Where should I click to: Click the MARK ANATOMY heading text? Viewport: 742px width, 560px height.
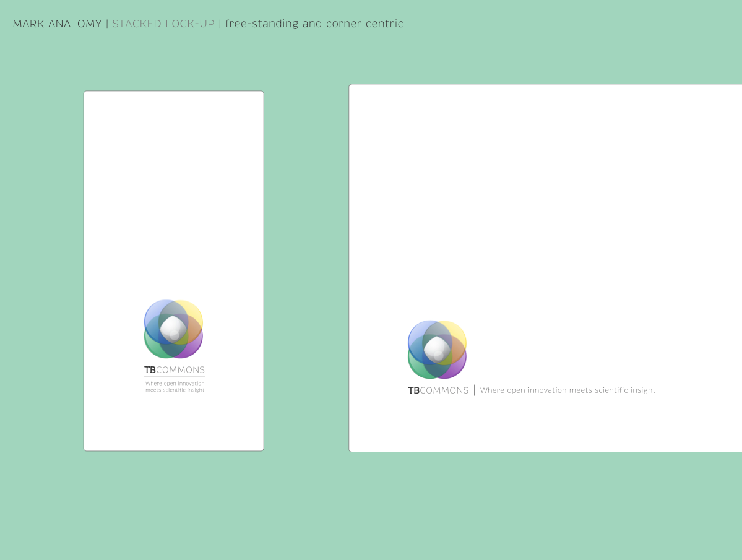[x=57, y=24]
